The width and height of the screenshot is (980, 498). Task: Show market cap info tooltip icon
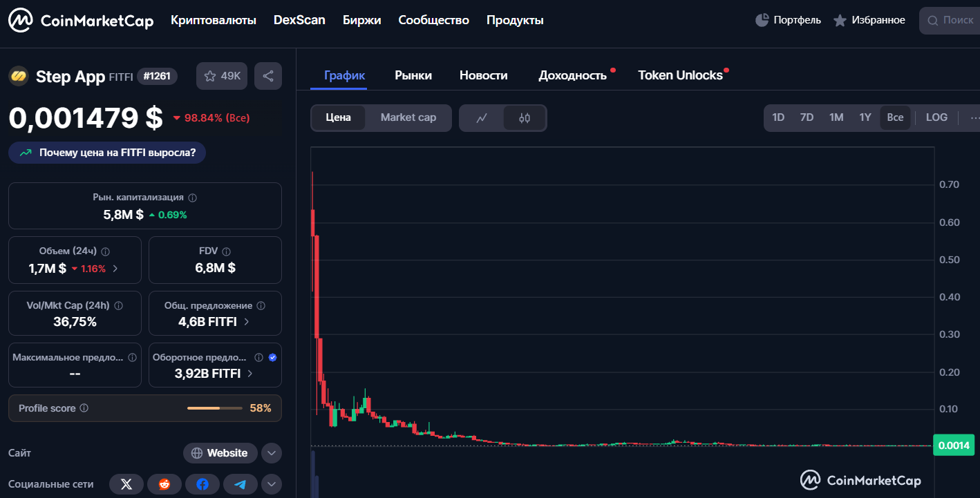click(x=193, y=198)
